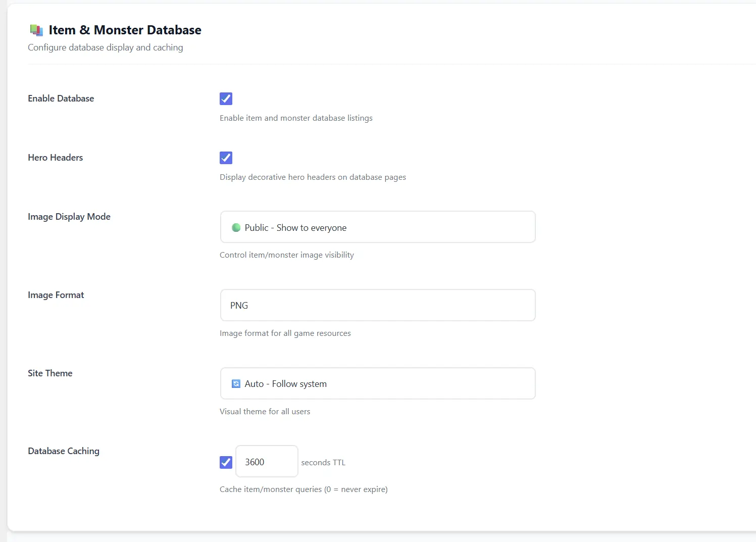Uncheck the Enable Database checkbox
This screenshot has height=542, width=756.
[226, 98]
